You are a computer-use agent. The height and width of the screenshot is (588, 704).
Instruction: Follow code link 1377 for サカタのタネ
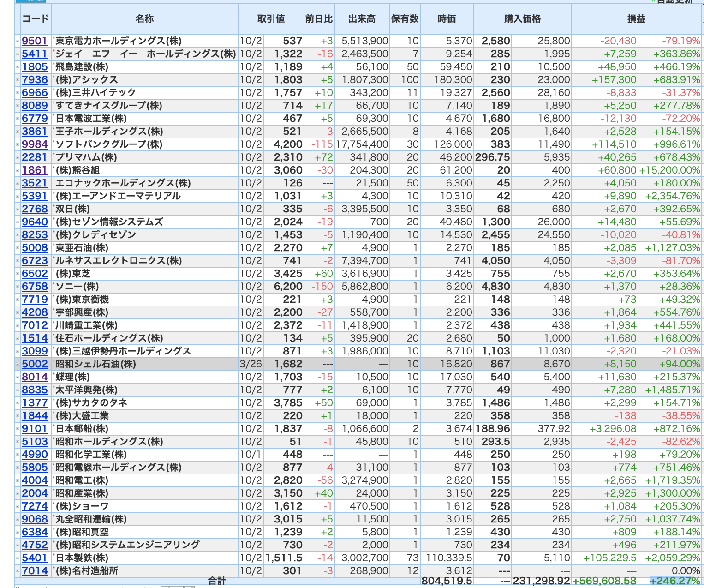(35, 403)
